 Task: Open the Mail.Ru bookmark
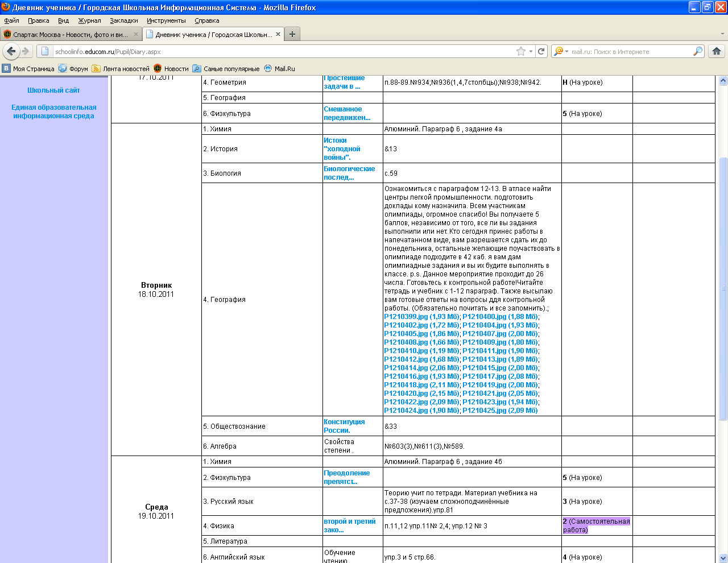click(279, 69)
